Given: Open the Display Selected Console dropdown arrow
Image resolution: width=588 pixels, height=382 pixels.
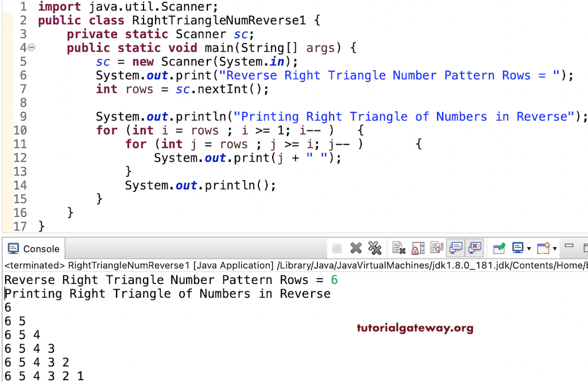Looking at the screenshot, I should coord(529,248).
